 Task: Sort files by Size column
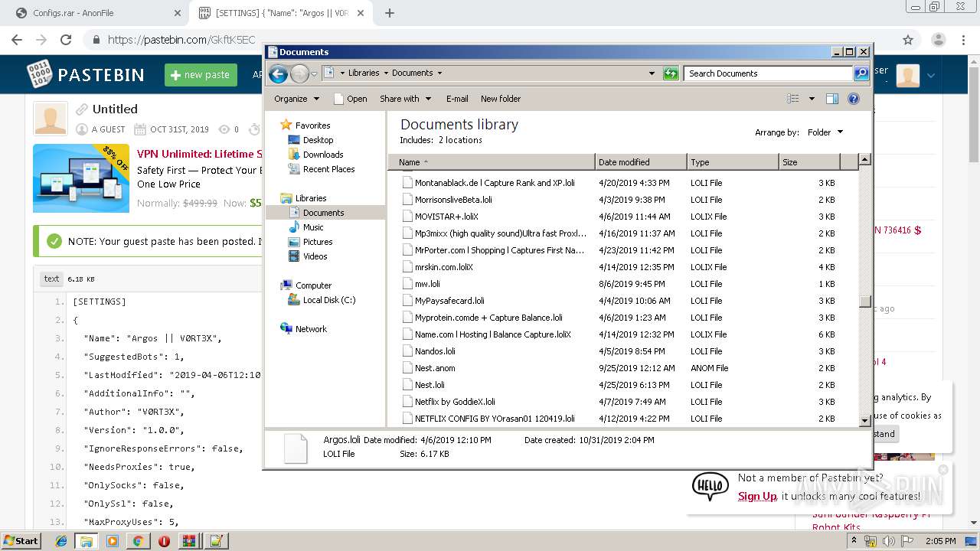click(809, 162)
